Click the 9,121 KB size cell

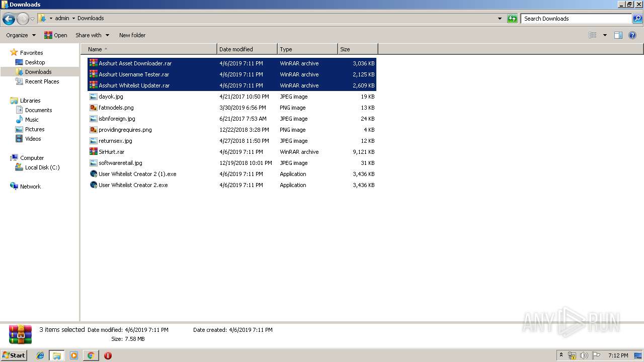click(x=363, y=152)
